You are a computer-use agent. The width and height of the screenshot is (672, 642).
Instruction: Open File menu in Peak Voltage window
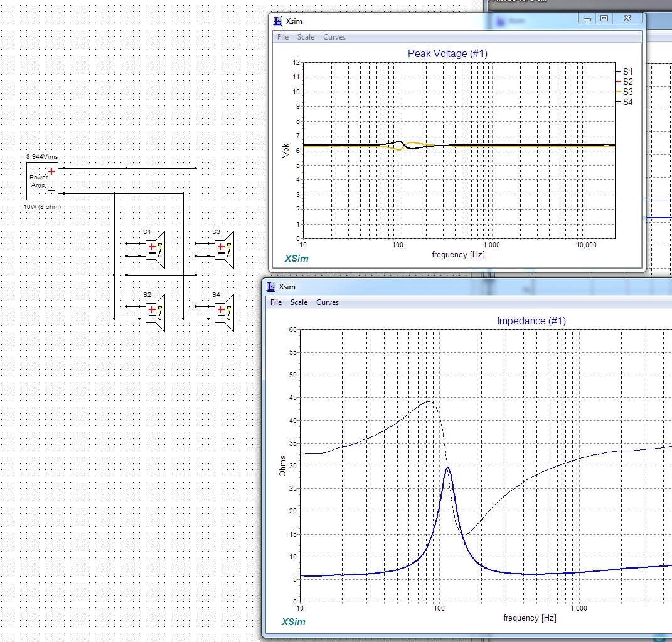click(x=283, y=37)
